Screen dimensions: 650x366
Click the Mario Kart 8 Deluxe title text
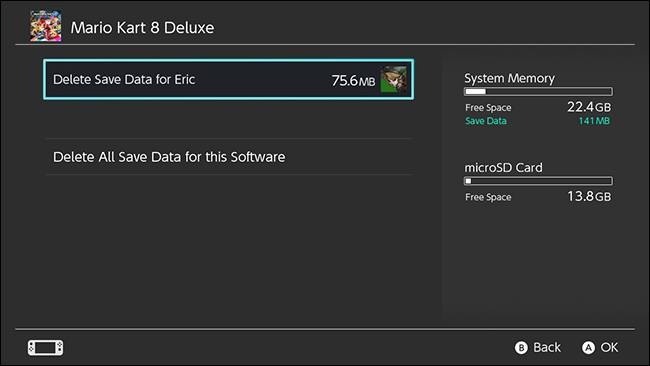tap(143, 28)
